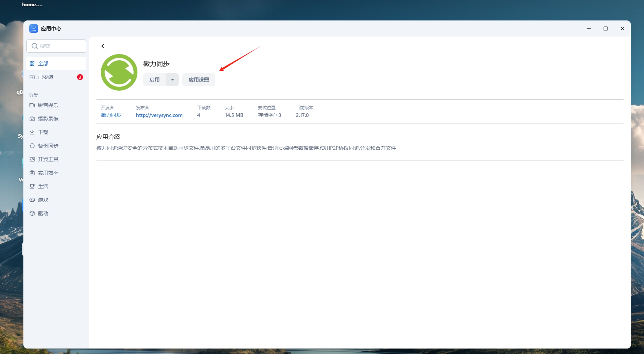
Task: Click the 应用中心 store icon in title bar
Action: click(x=34, y=28)
